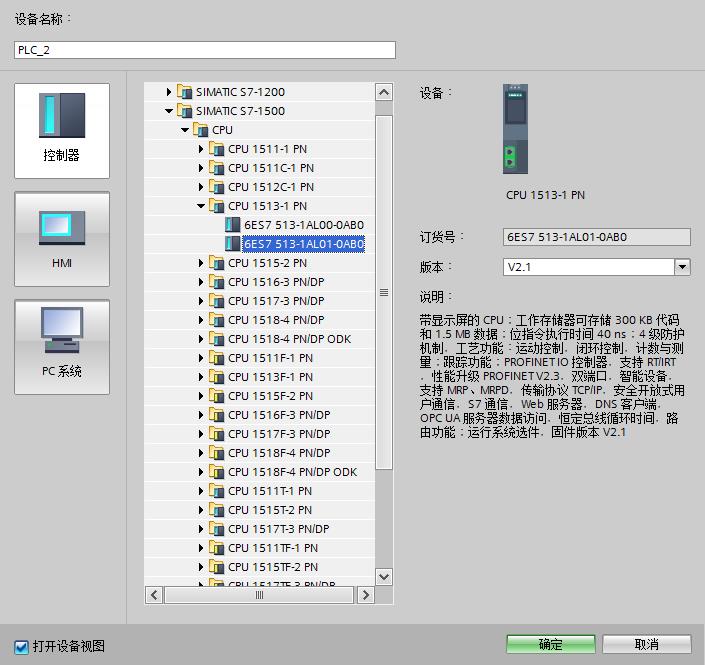Expand the CPU 1517T-3 PN/DP node

(x=201, y=529)
